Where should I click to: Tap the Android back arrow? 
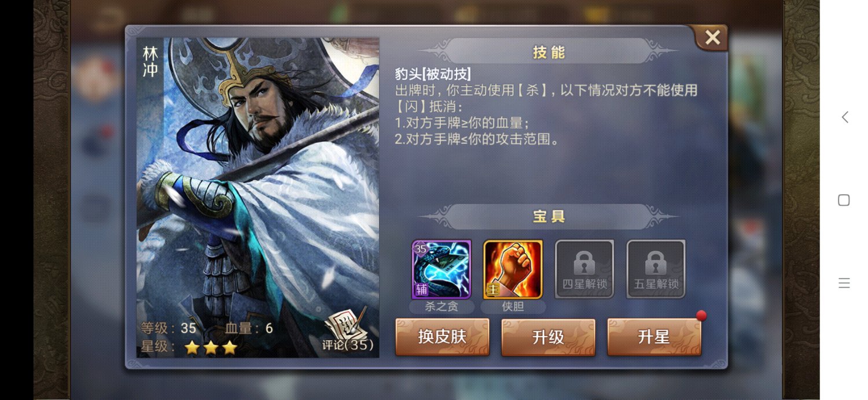[844, 117]
